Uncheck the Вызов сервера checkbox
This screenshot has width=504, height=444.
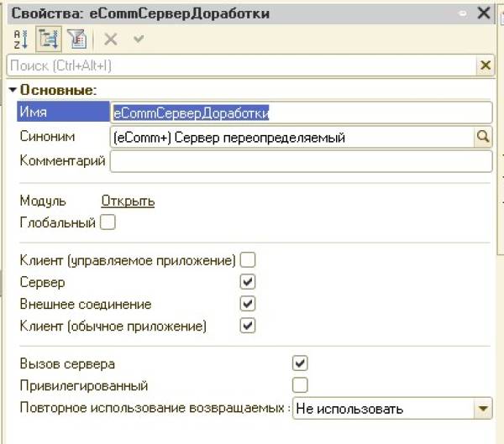[x=300, y=363]
